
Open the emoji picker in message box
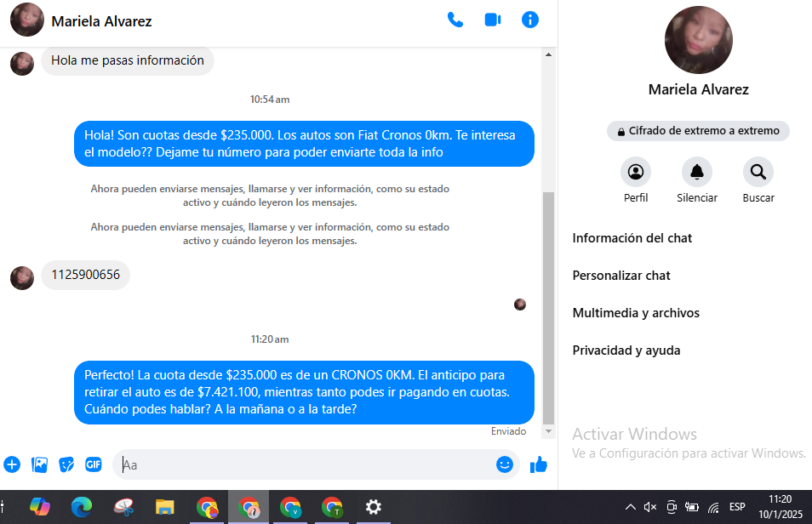505,464
